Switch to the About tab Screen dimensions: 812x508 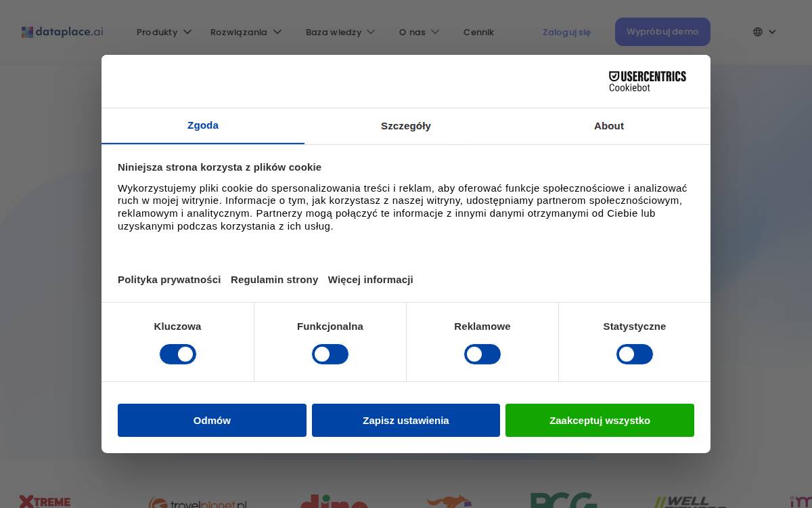[x=609, y=126]
